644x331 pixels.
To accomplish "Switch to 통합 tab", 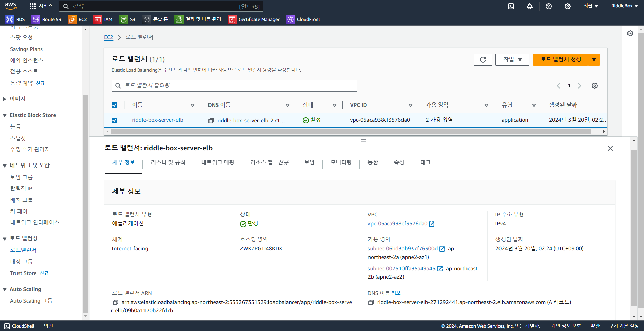I will point(373,163).
